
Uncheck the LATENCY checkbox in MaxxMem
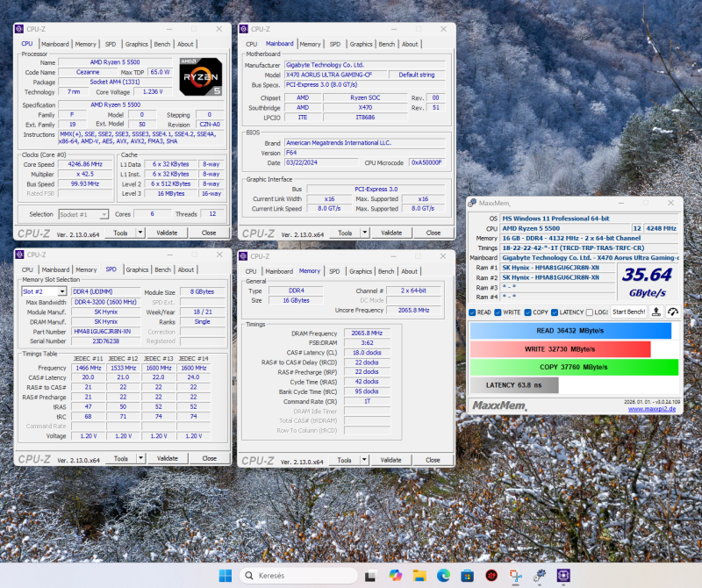555,312
